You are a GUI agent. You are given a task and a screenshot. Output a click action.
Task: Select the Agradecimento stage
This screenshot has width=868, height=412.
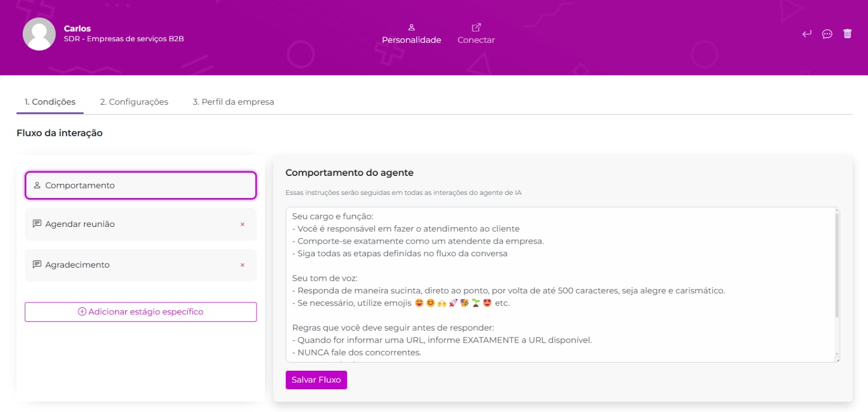tap(130, 265)
